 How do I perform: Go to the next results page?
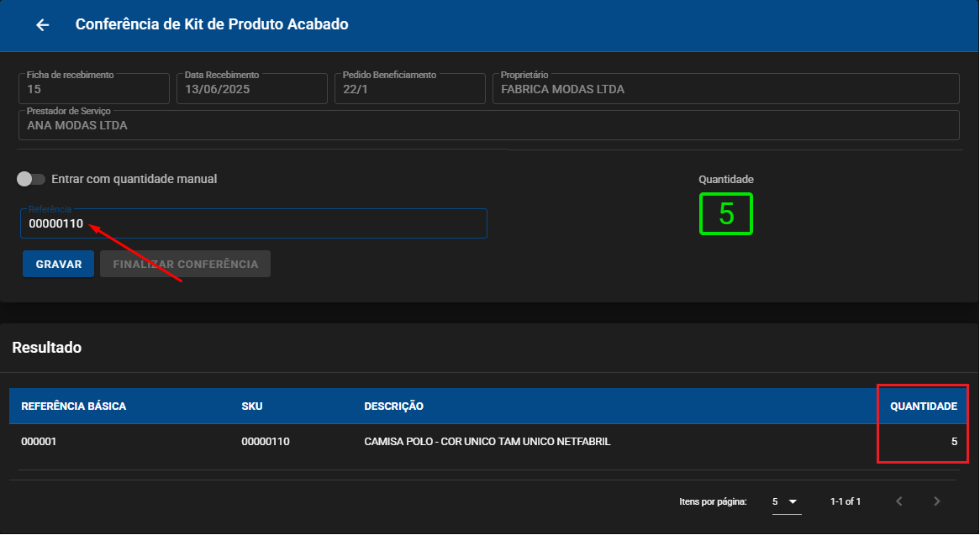[936, 501]
